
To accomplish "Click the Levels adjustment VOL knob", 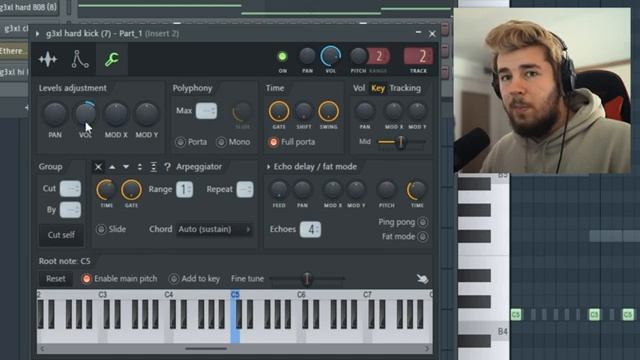I will tap(85, 114).
